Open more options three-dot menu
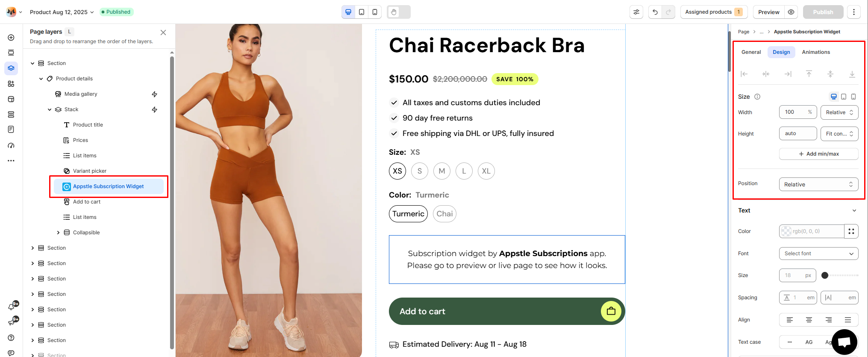Screen dimensions: 868x357 coord(854,12)
